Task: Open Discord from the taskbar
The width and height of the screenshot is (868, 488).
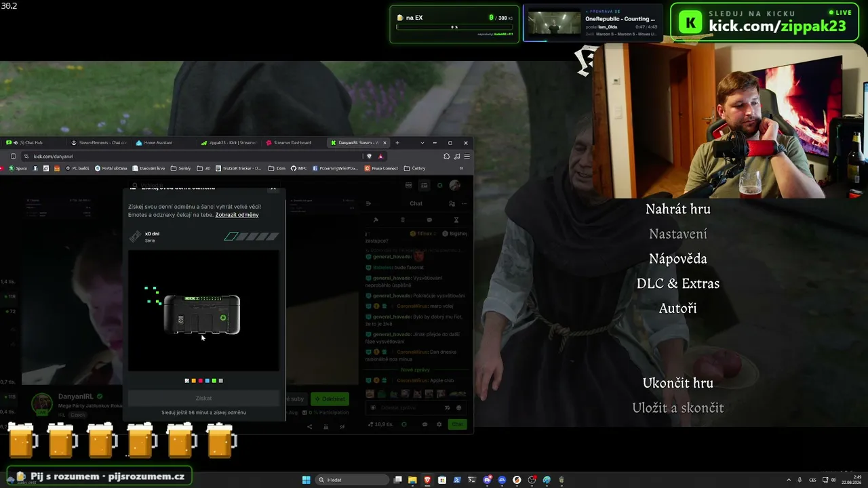Action: pyautogui.click(x=487, y=480)
